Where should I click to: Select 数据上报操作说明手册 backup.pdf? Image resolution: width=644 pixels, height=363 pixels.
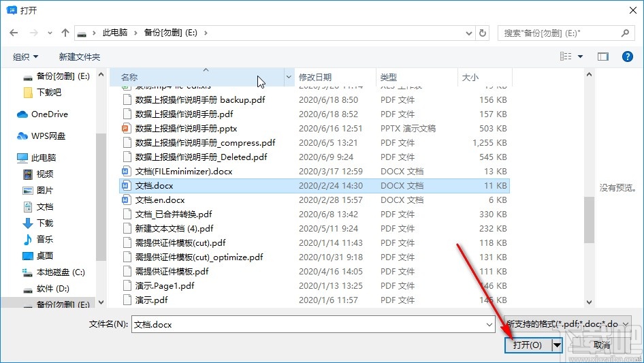[200, 100]
